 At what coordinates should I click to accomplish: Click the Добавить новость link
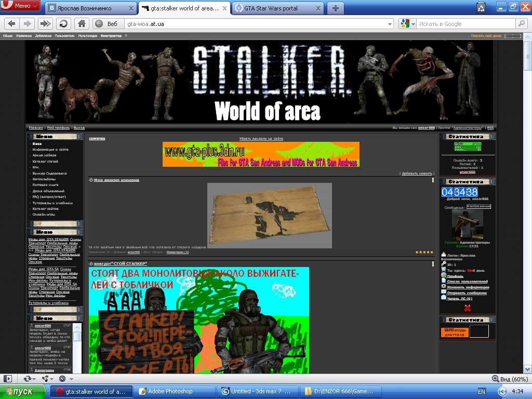(417, 174)
